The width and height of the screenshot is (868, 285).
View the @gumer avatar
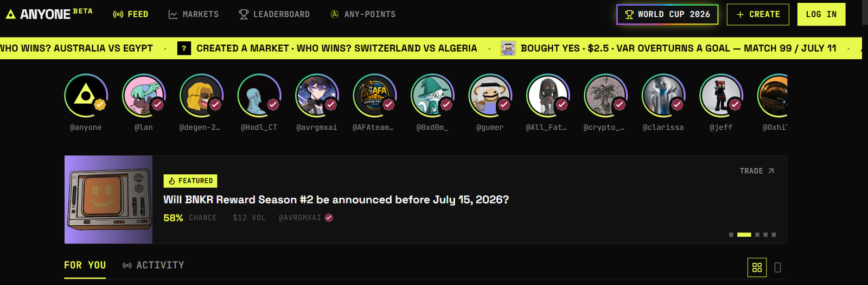(x=490, y=96)
